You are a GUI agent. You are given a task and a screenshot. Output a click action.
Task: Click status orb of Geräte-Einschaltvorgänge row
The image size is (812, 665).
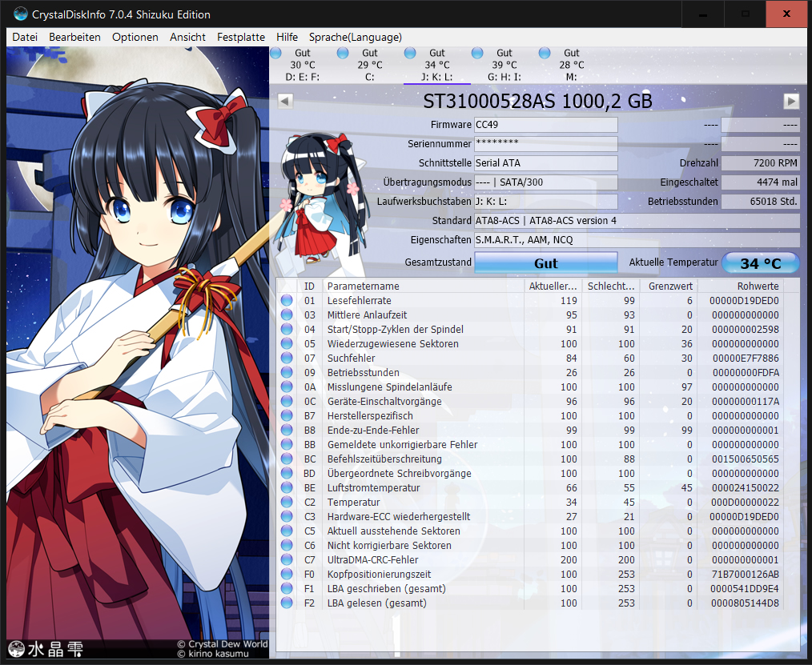coord(287,401)
